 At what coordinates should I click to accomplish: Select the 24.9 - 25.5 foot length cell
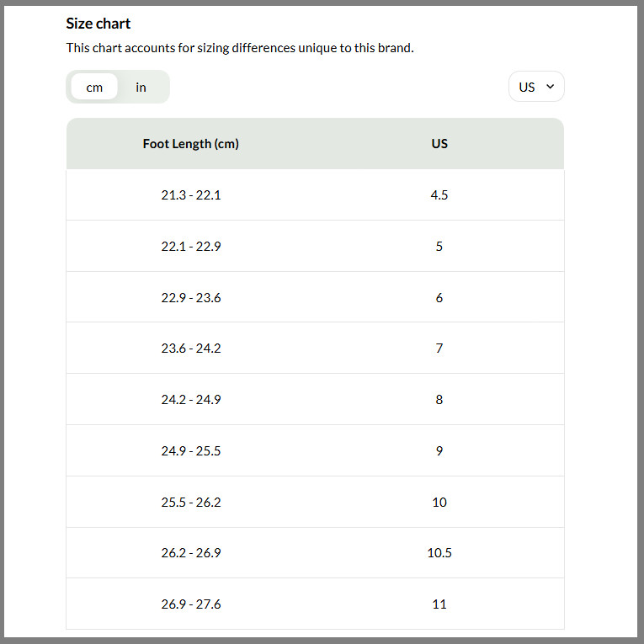191,451
